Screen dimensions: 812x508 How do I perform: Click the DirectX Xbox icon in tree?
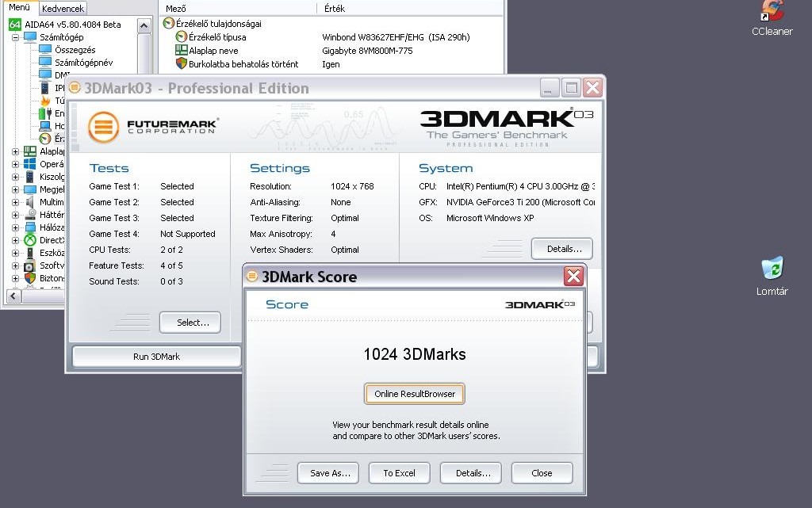(x=30, y=240)
